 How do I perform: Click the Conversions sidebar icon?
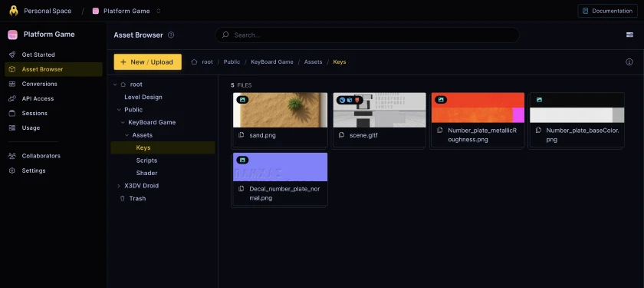[x=12, y=84]
